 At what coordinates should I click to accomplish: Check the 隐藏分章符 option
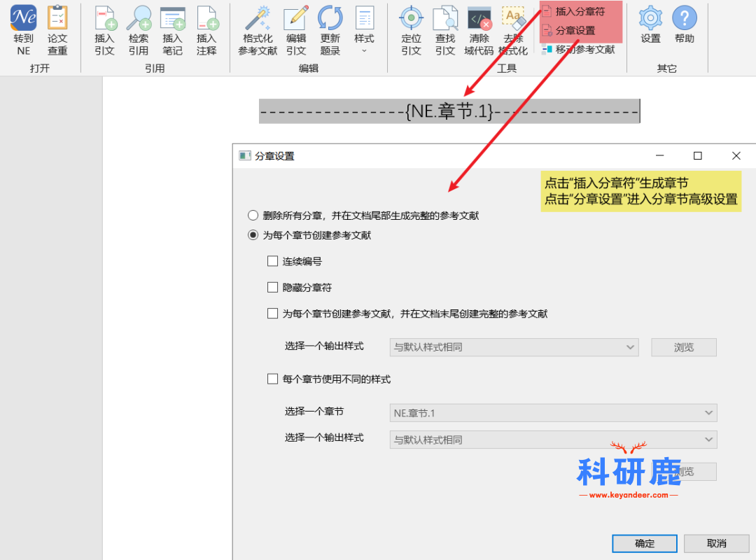tap(273, 287)
